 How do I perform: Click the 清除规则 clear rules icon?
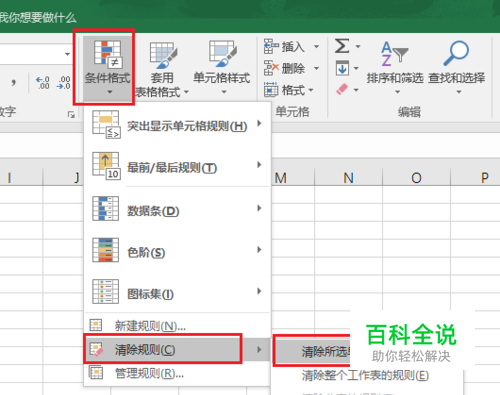click(97, 349)
